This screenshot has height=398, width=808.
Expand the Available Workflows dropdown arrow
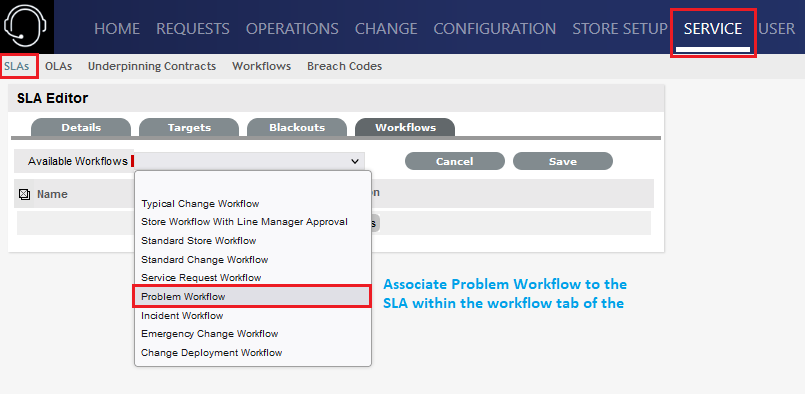355,161
